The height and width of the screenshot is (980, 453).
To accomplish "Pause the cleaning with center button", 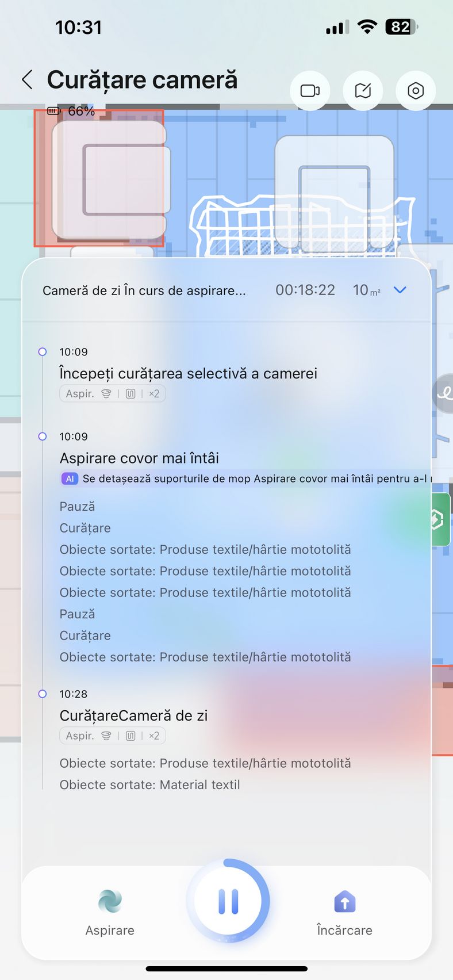I will [228, 901].
